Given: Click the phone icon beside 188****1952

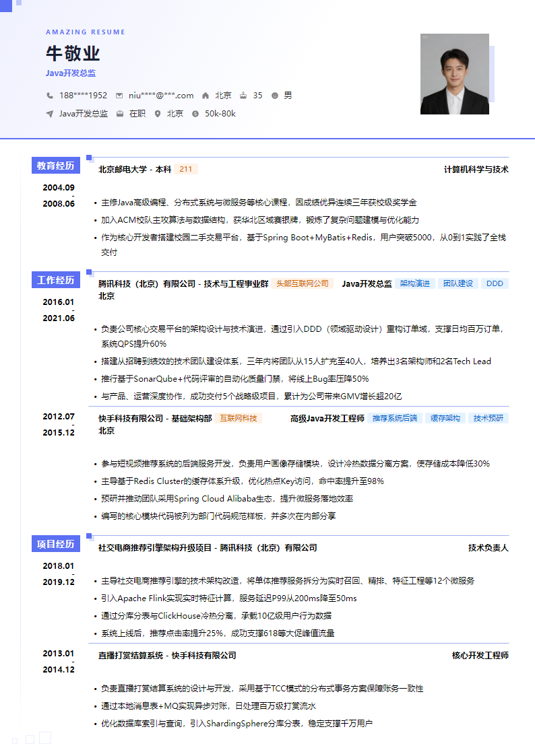Looking at the screenshot, I should [x=50, y=96].
